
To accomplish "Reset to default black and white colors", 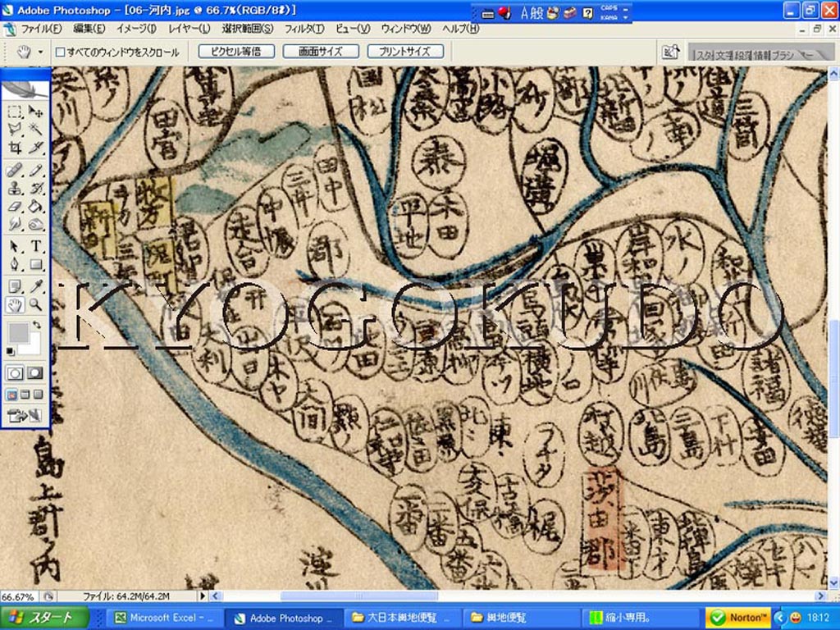I will point(10,351).
